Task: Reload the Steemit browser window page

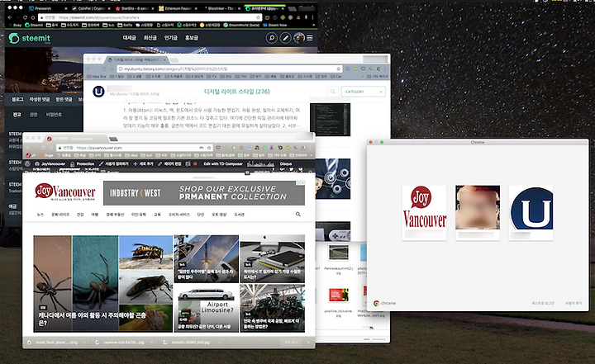Action: [25, 17]
